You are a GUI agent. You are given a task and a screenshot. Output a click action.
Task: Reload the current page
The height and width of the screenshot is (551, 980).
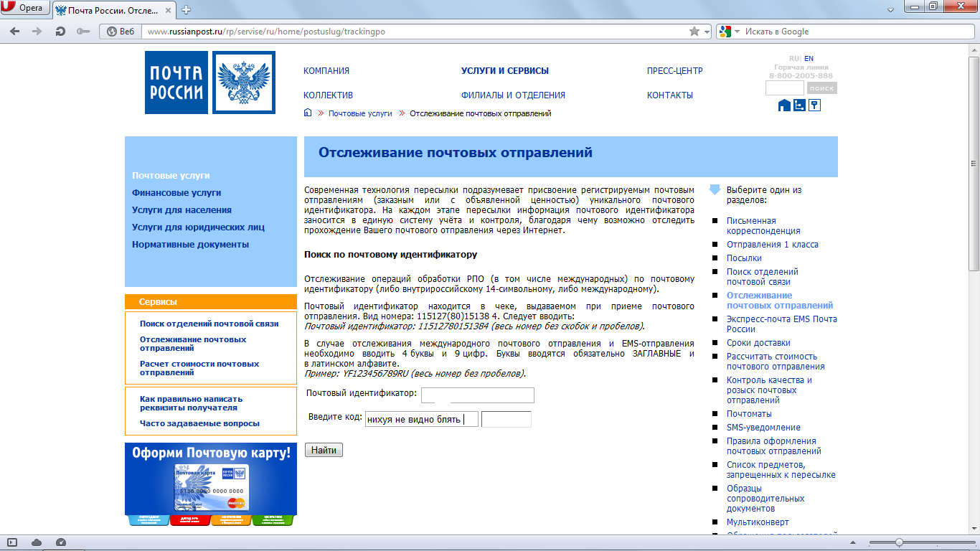pyautogui.click(x=60, y=32)
